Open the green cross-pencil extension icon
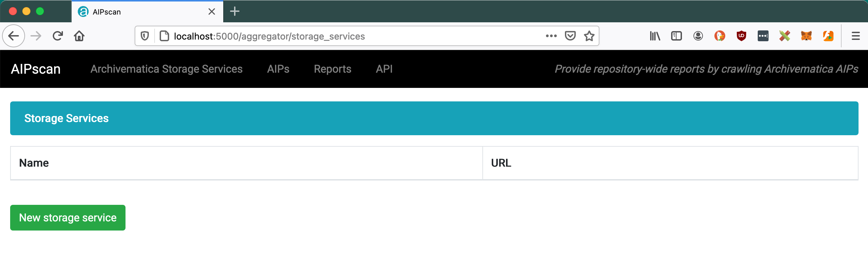 [x=785, y=36]
